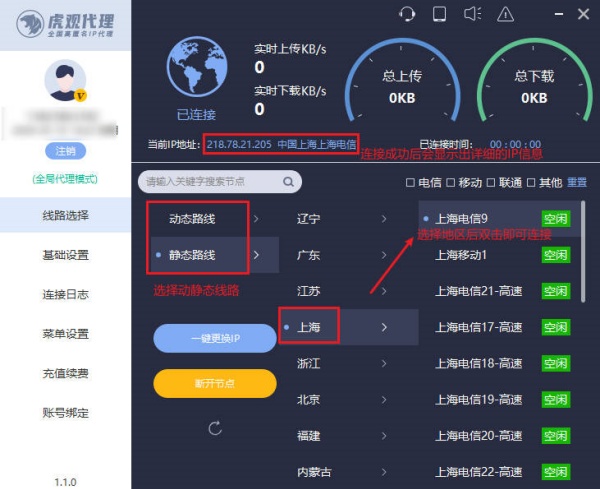Select node 上海电信18-高速
600x489 pixels.
click(478, 363)
